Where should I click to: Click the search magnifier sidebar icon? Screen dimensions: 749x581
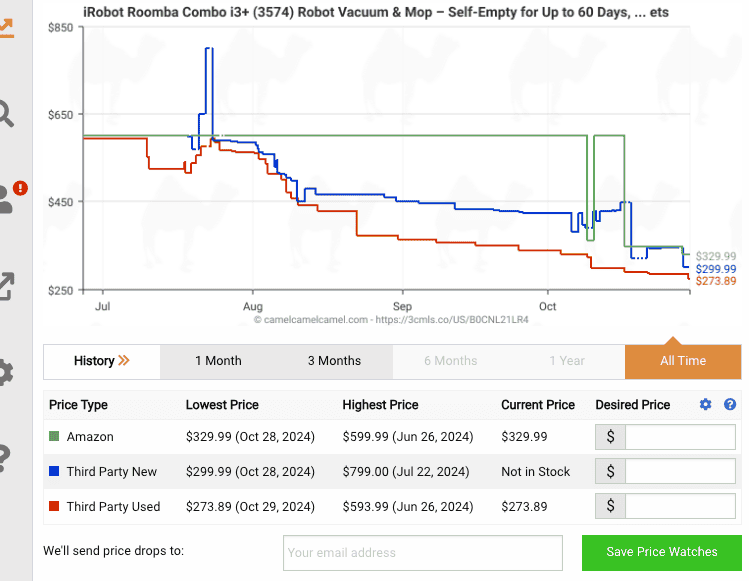click(7, 113)
